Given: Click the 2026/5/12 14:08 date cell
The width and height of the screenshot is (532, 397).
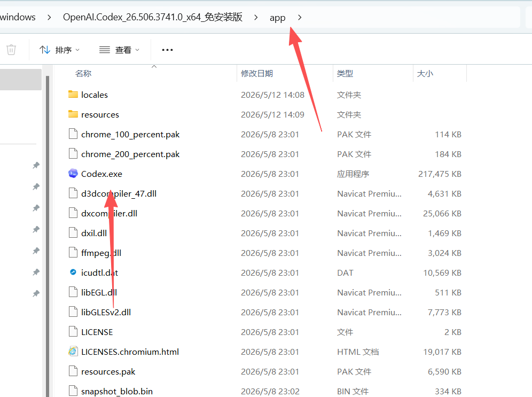Looking at the screenshot, I should (x=272, y=95).
